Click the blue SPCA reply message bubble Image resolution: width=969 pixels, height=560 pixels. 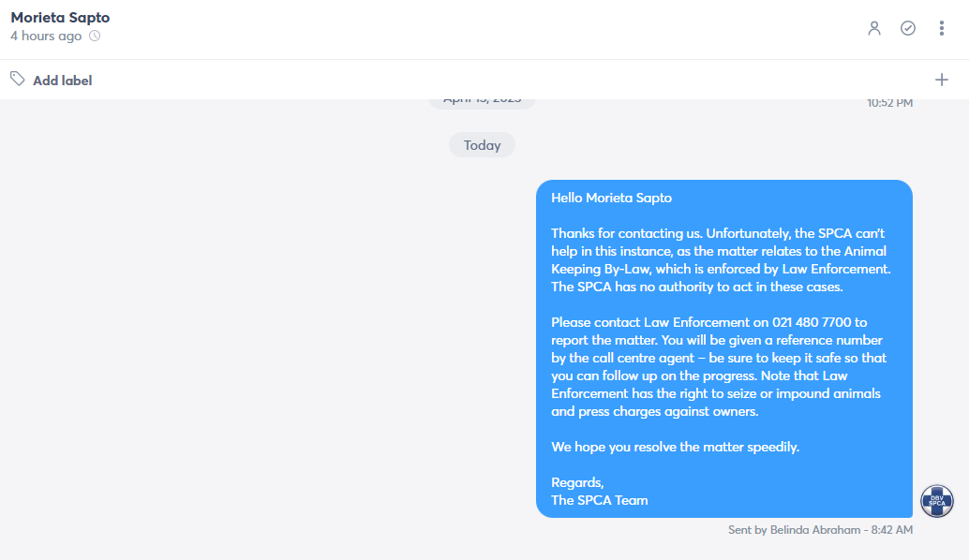tap(724, 349)
